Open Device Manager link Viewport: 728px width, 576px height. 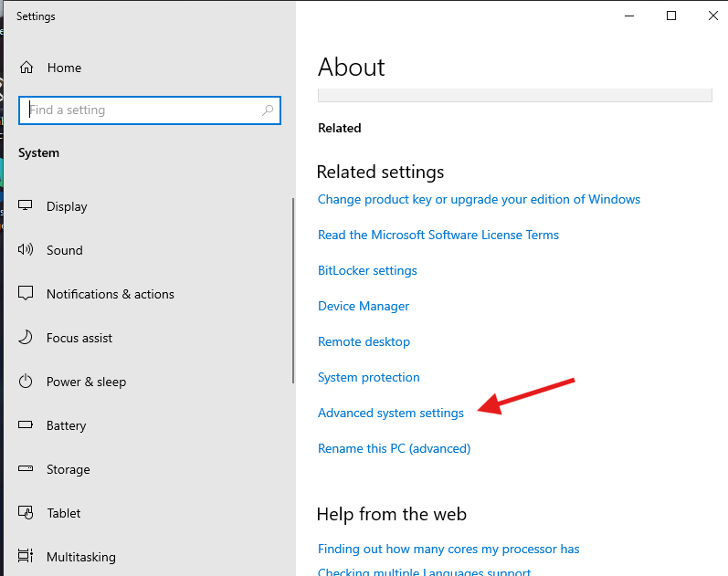point(363,306)
